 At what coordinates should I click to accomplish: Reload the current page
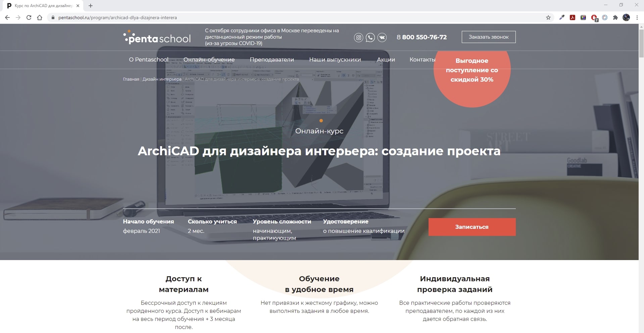tap(29, 17)
